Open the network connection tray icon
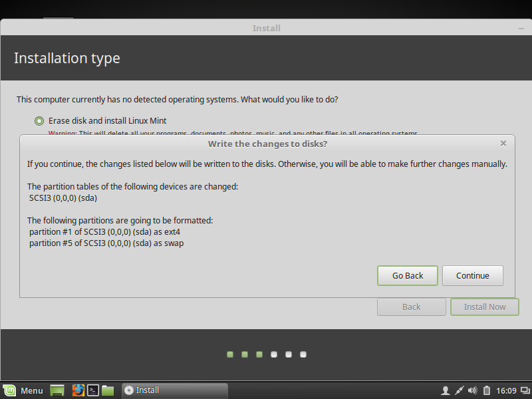 (459, 391)
